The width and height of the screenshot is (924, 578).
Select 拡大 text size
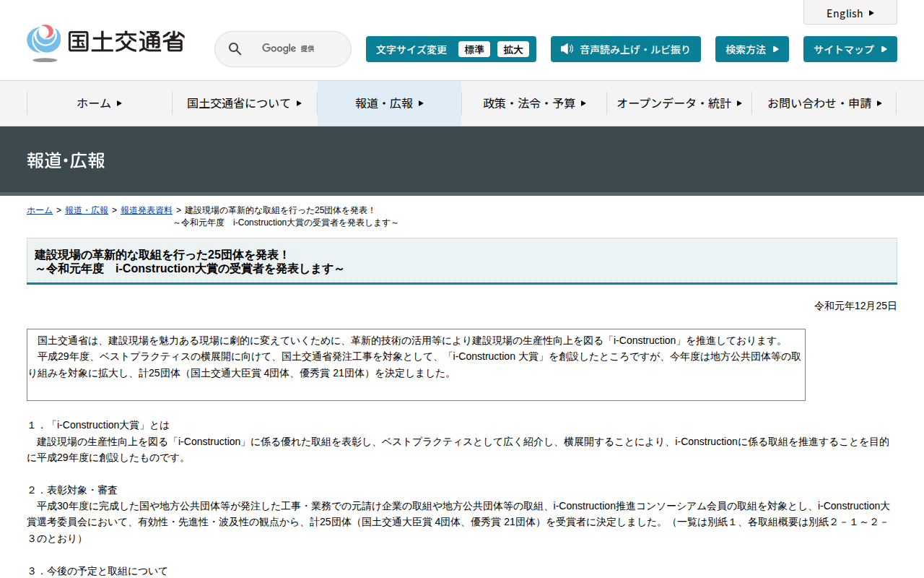(513, 49)
